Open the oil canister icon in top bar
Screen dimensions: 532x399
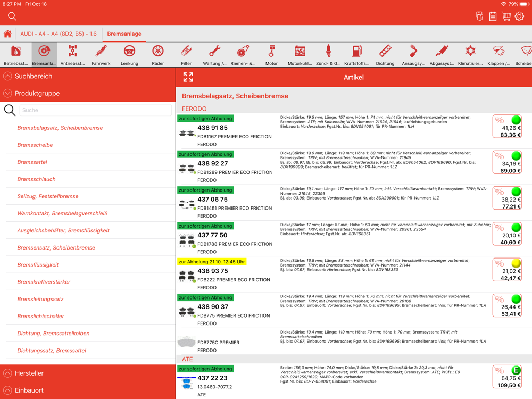479,16
